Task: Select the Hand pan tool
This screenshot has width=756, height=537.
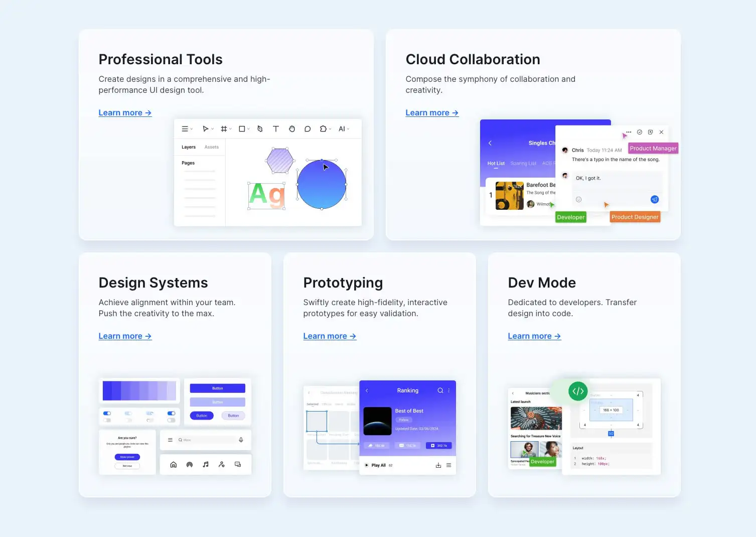Action: [292, 129]
